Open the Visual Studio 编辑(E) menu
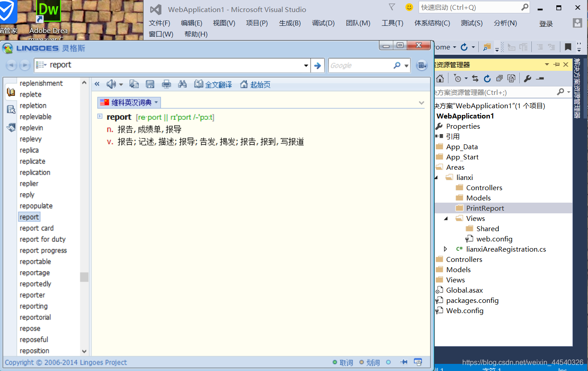 click(192, 23)
